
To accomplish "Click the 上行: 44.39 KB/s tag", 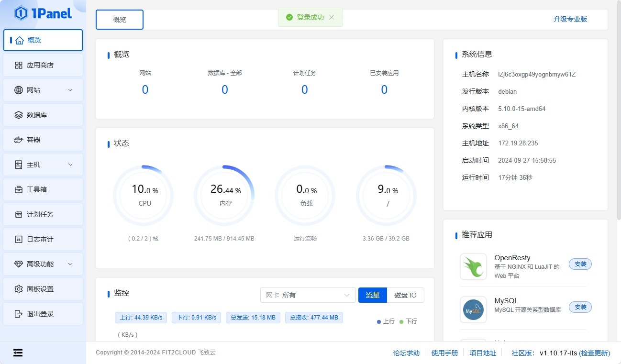I will (x=141, y=317).
